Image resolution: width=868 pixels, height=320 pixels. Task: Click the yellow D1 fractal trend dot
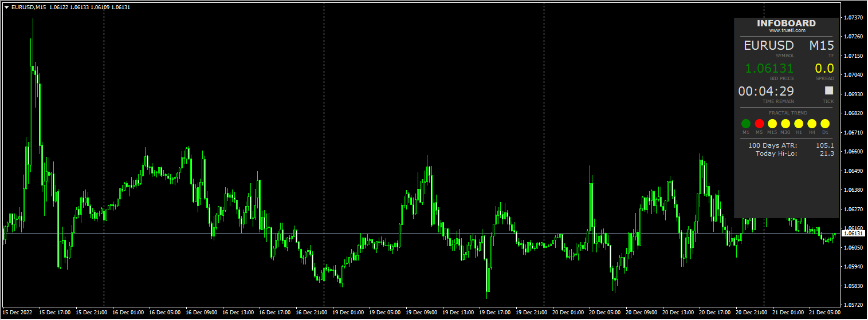825,123
